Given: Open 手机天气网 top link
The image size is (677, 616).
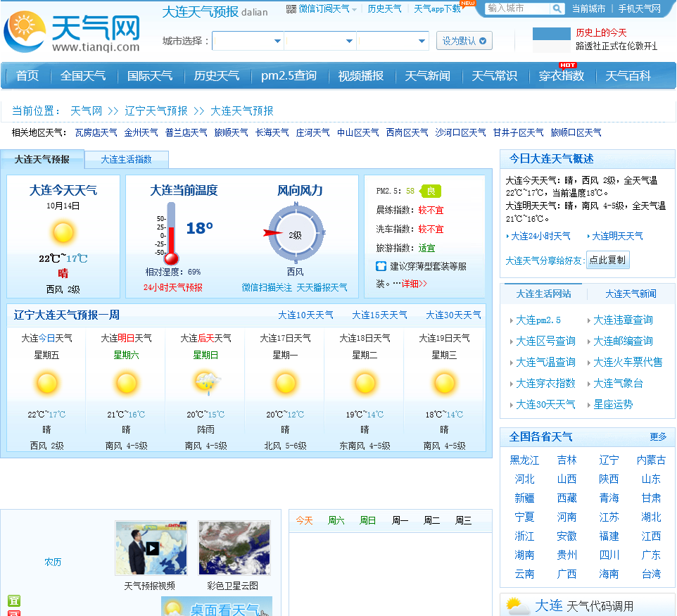Looking at the screenshot, I should pos(640,8).
